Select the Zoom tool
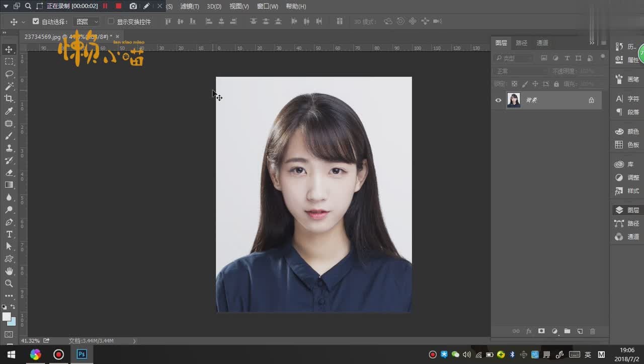The width and height of the screenshot is (644, 364). click(9, 283)
